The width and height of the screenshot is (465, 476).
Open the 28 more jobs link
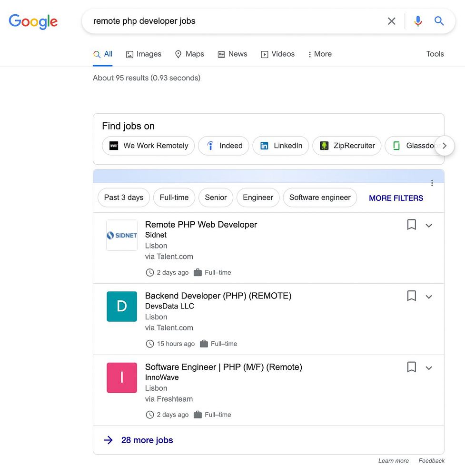147,440
